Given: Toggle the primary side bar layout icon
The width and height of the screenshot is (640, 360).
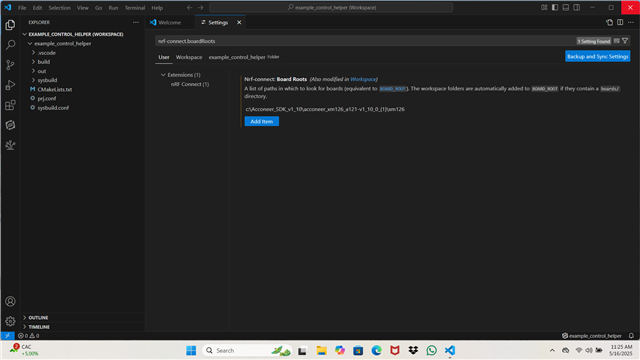Looking at the screenshot, I should (555, 7).
